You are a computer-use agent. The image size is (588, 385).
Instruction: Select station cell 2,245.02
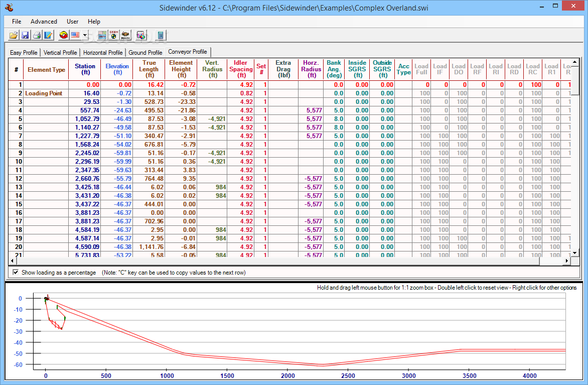click(x=85, y=153)
